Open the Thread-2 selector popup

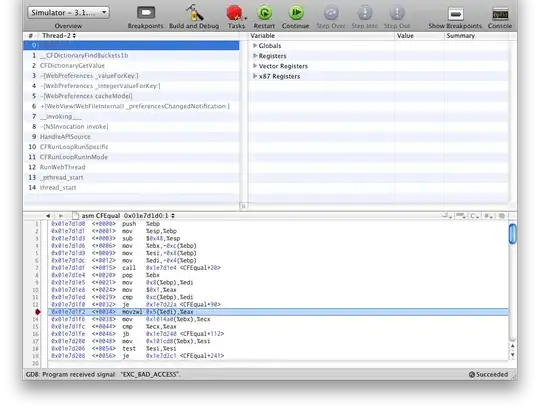tap(59, 35)
